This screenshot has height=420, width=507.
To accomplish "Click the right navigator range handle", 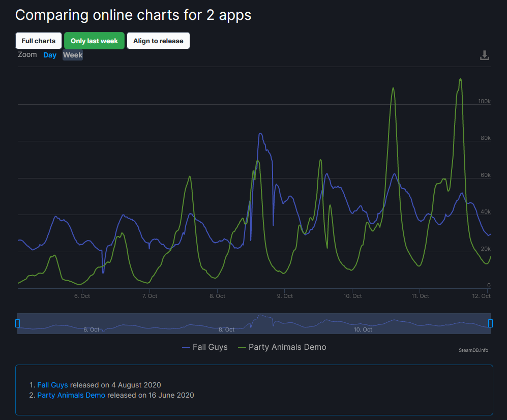I will click(490, 323).
